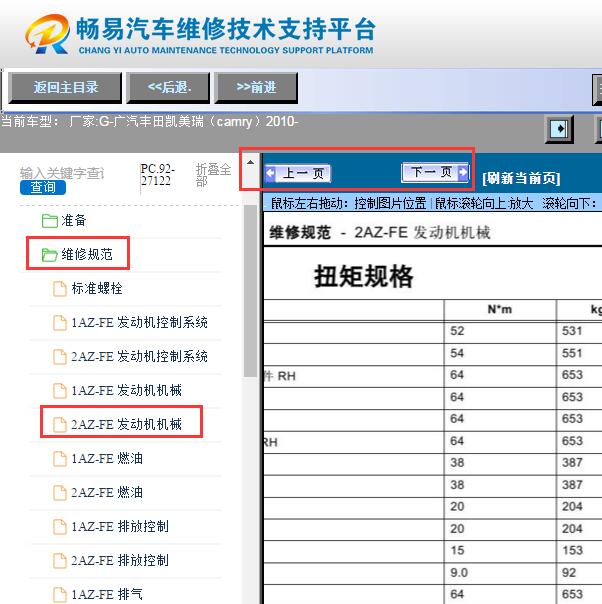Click the scroll-up arrow of the tree panel
Viewport: 602px width, 604px height.
(x=250, y=162)
